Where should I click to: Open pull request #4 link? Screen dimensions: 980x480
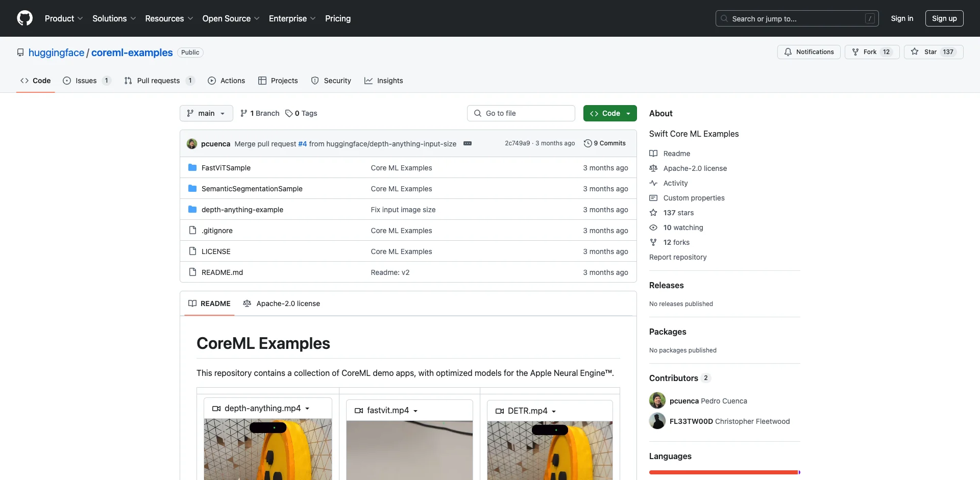click(303, 144)
